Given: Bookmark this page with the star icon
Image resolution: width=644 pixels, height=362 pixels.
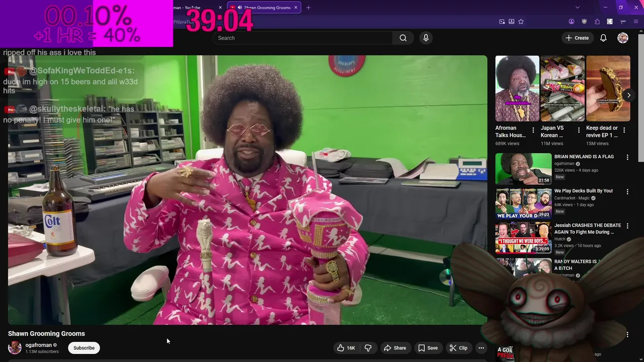Looking at the screenshot, I should click(521, 22).
